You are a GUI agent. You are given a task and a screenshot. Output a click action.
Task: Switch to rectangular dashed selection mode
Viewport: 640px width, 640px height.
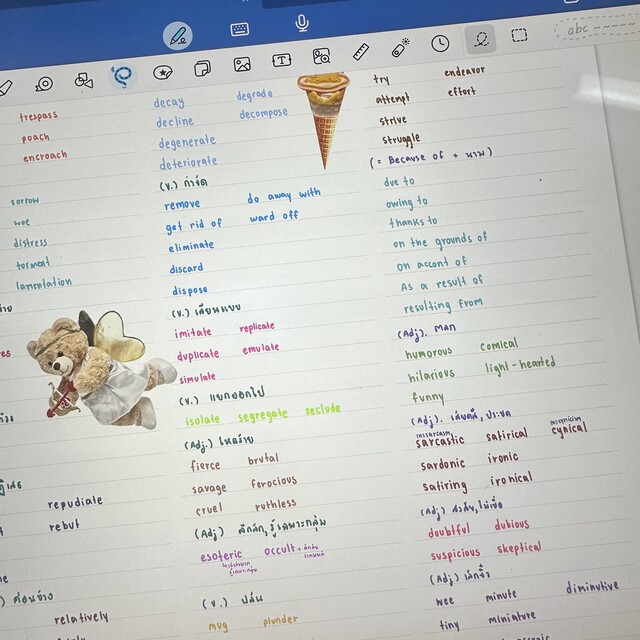(519, 35)
